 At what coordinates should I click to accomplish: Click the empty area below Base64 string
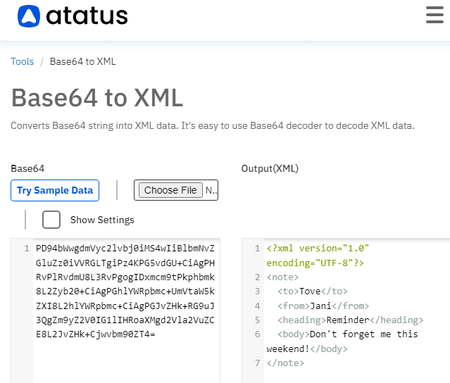(x=126, y=362)
